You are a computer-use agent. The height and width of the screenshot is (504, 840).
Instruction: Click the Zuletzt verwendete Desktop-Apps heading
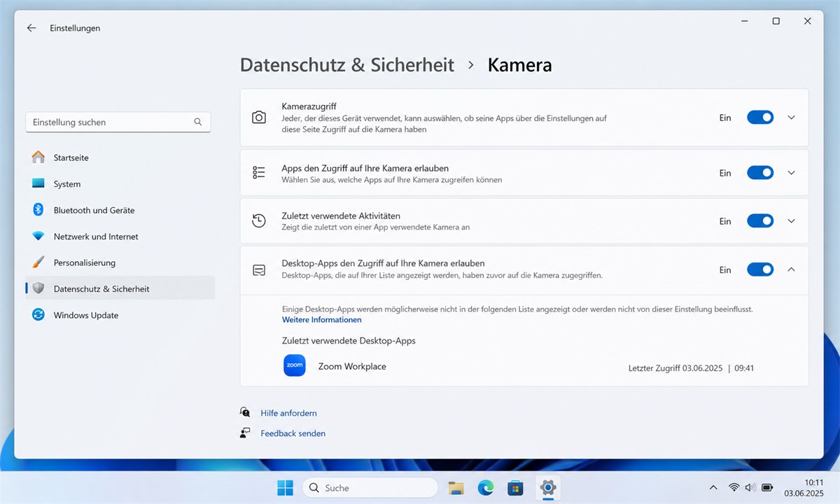(x=349, y=341)
